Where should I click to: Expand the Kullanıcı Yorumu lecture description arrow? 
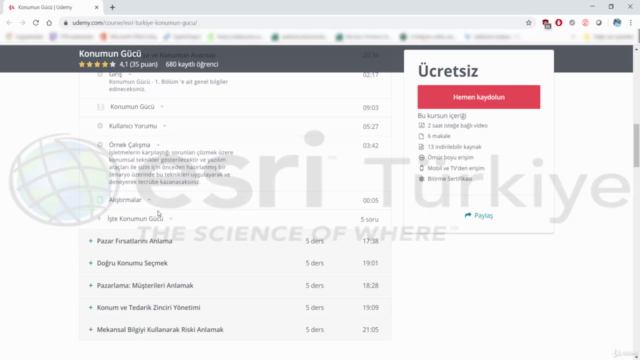(x=164, y=126)
